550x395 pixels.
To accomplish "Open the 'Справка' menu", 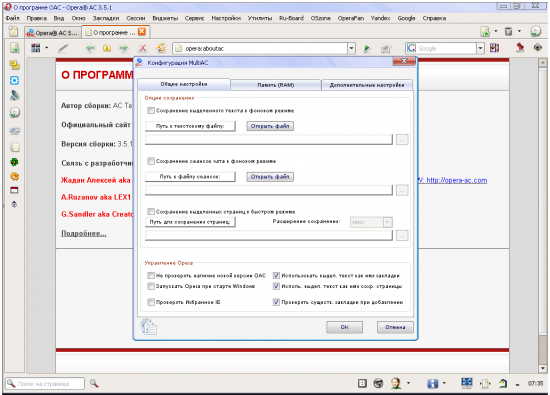I will point(434,18).
